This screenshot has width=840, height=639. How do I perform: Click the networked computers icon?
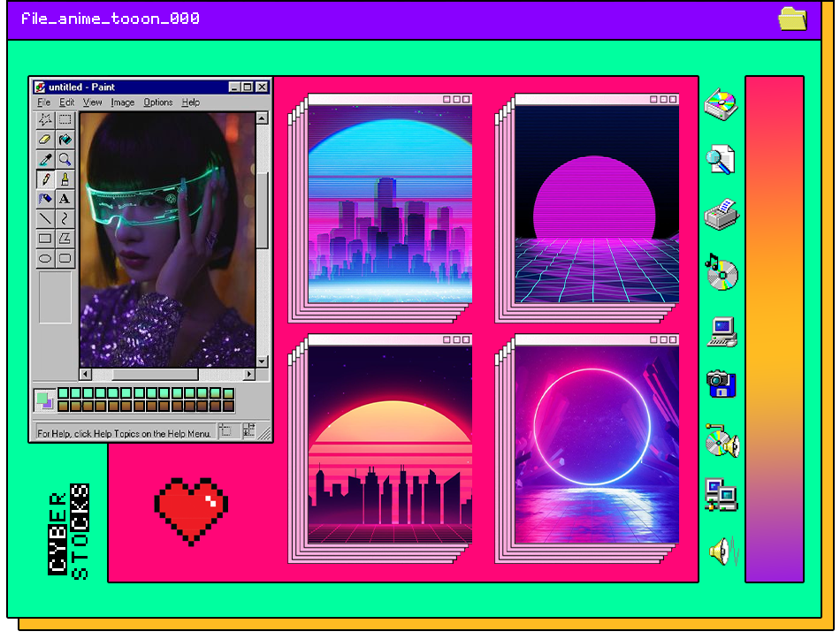721,494
